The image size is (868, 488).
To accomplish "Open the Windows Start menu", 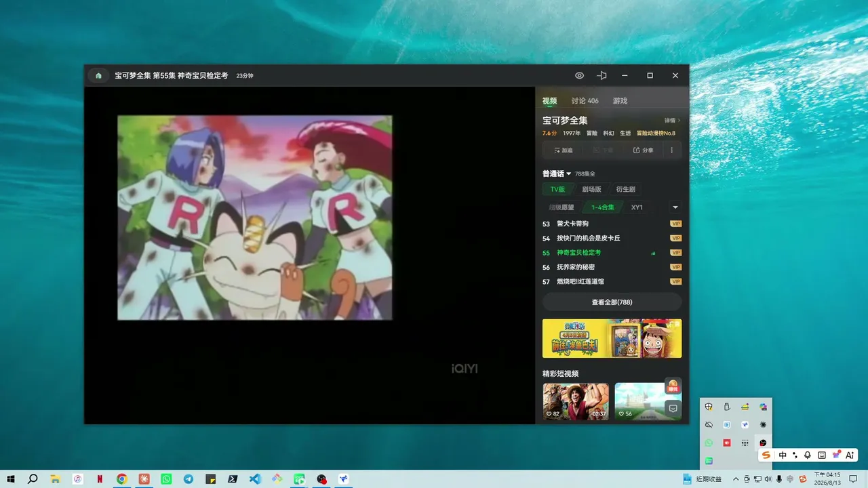I will click(x=11, y=479).
